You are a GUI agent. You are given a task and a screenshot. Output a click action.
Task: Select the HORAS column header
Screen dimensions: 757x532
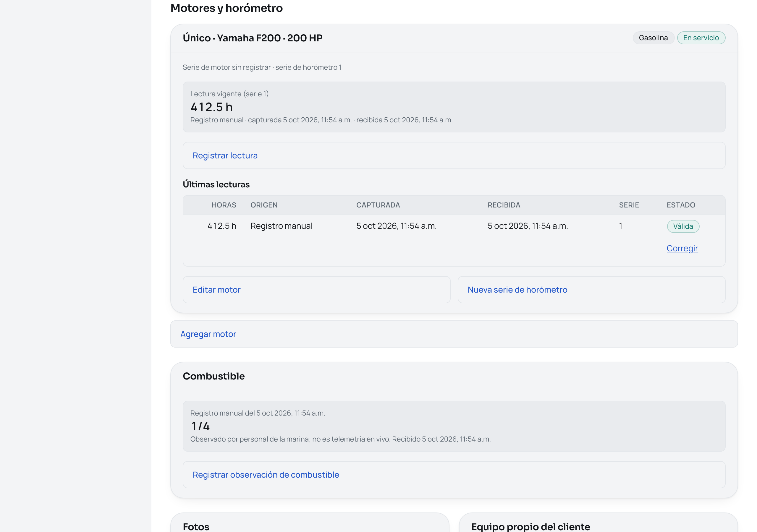(224, 205)
